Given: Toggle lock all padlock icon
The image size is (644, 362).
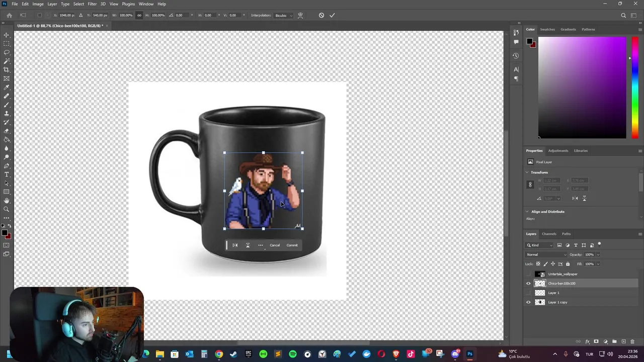Looking at the screenshot, I should tap(568, 264).
